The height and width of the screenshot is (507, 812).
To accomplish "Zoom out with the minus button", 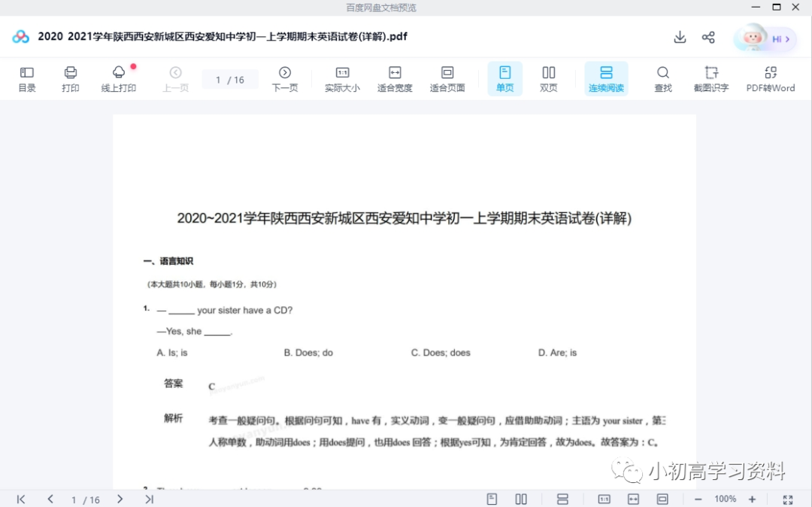I will [698, 499].
